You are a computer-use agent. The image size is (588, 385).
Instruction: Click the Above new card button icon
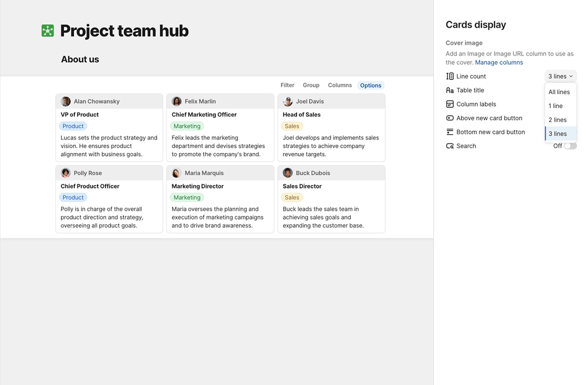click(450, 118)
